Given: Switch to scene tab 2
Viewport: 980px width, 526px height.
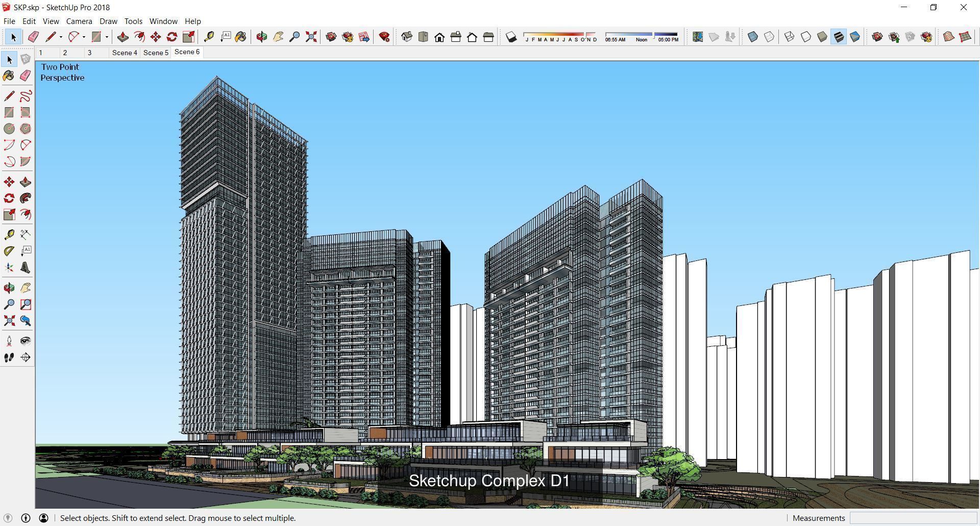Looking at the screenshot, I should (x=71, y=53).
